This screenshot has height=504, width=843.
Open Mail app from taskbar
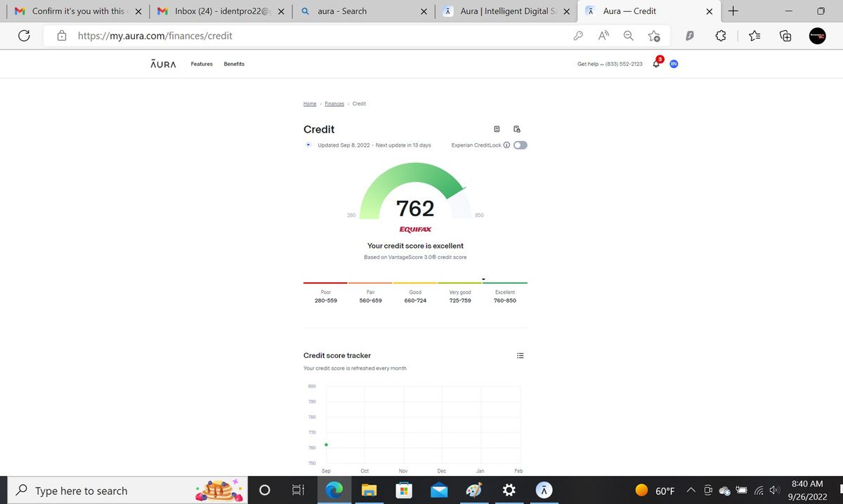pyautogui.click(x=440, y=491)
